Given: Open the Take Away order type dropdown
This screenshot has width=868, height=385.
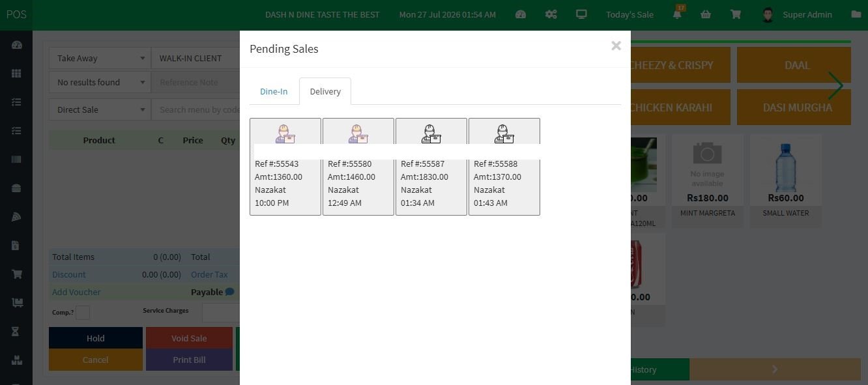Looking at the screenshot, I should pyautogui.click(x=100, y=58).
